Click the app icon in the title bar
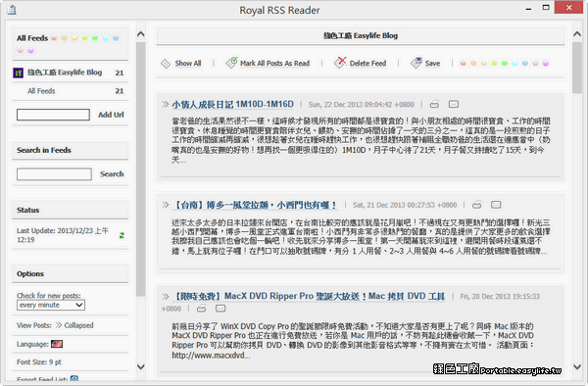This screenshot has width=588, height=386. [11, 10]
